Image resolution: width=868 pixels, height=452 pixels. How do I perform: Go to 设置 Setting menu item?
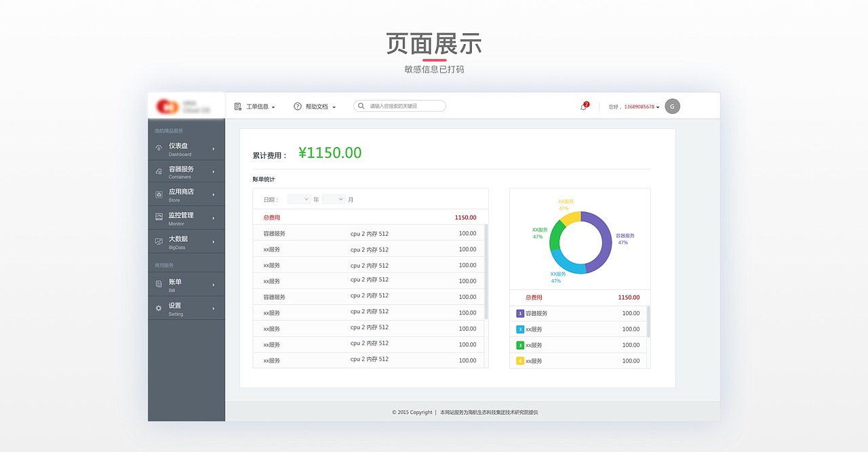pyautogui.click(x=186, y=308)
